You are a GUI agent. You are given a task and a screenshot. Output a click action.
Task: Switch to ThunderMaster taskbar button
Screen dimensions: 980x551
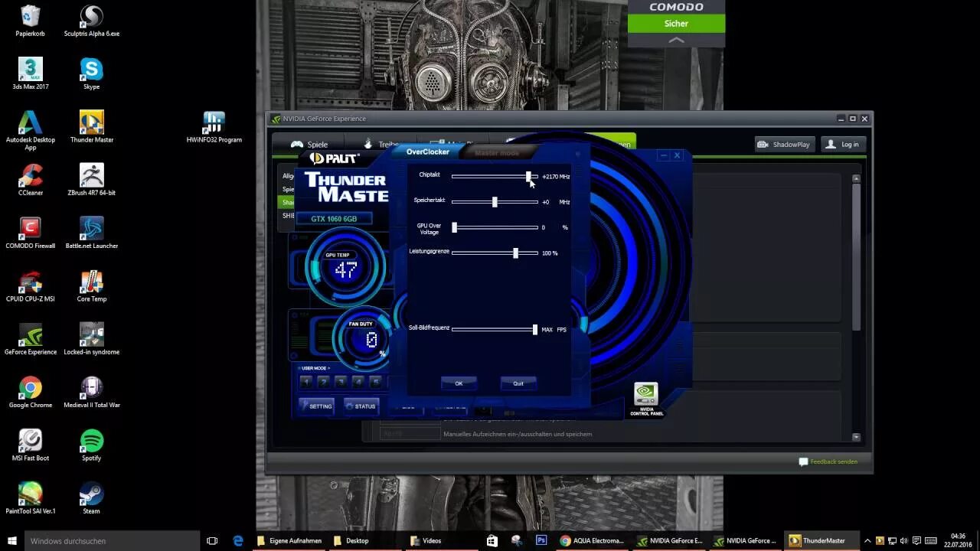tap(823, 540)
